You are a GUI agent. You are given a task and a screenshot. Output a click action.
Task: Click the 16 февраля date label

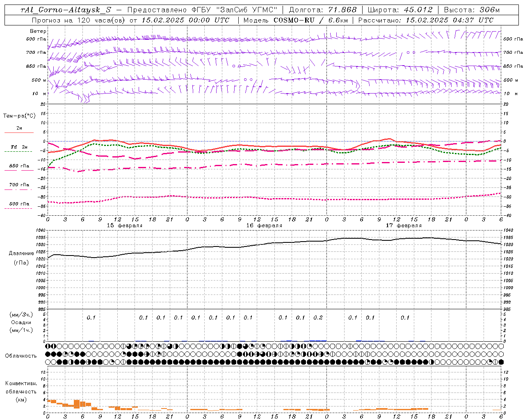264,226
